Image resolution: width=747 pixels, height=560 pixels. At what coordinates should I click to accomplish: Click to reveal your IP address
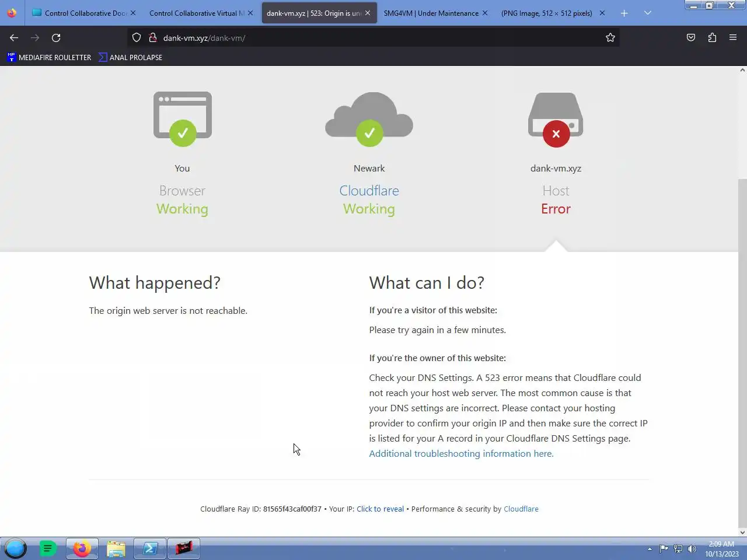(380, 509)
